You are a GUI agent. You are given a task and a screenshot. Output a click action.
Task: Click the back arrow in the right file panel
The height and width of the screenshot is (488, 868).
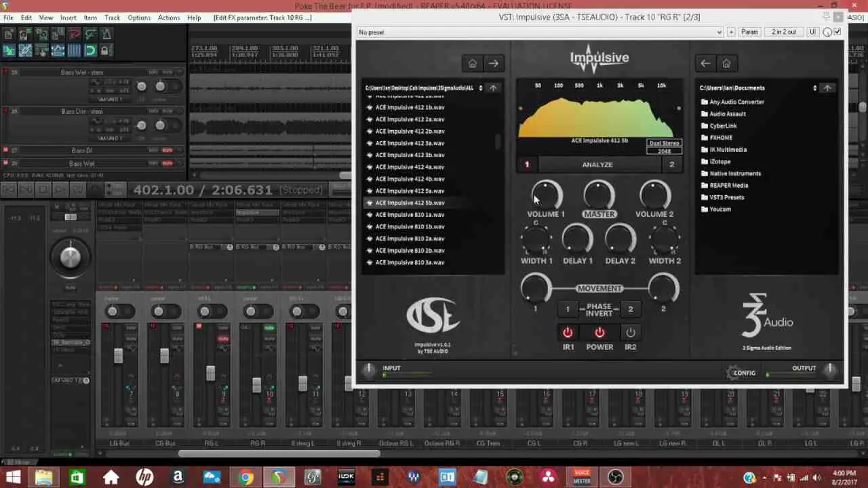click(705, 63)
